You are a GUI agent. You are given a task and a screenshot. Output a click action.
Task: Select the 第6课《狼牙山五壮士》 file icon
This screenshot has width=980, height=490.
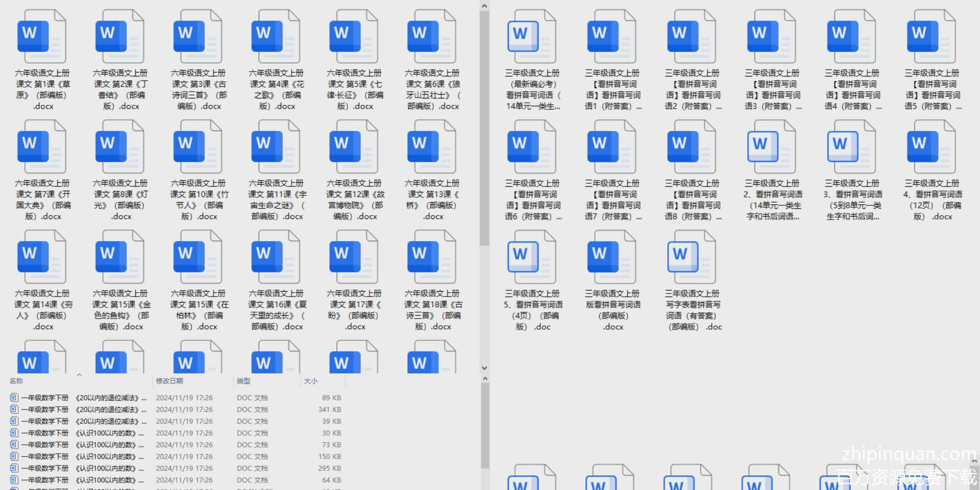pos(432,37)
